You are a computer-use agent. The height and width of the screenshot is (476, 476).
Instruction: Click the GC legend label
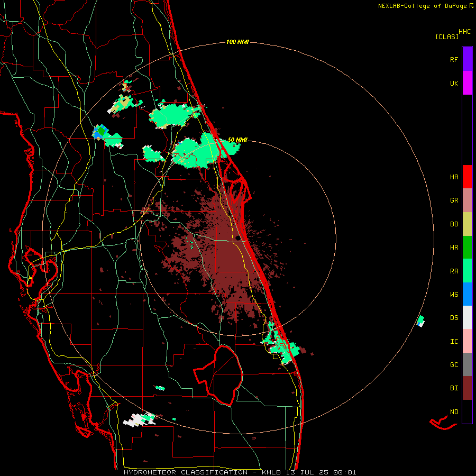point(454,364)
